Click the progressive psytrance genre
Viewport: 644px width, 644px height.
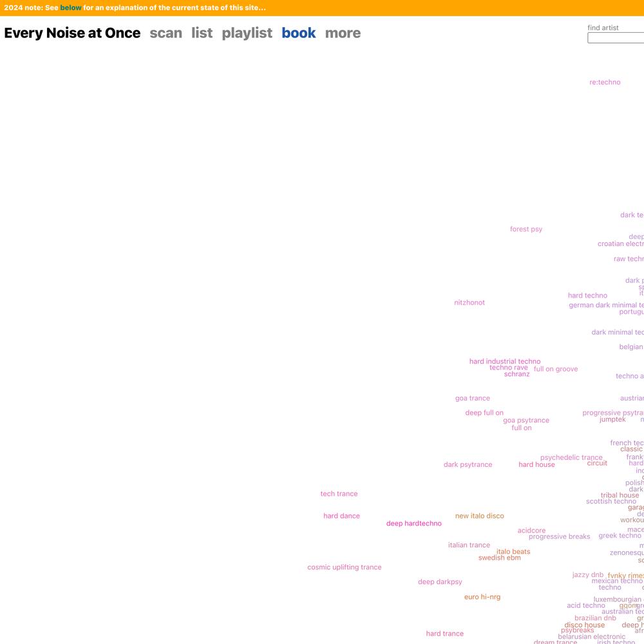coord(613,413)
